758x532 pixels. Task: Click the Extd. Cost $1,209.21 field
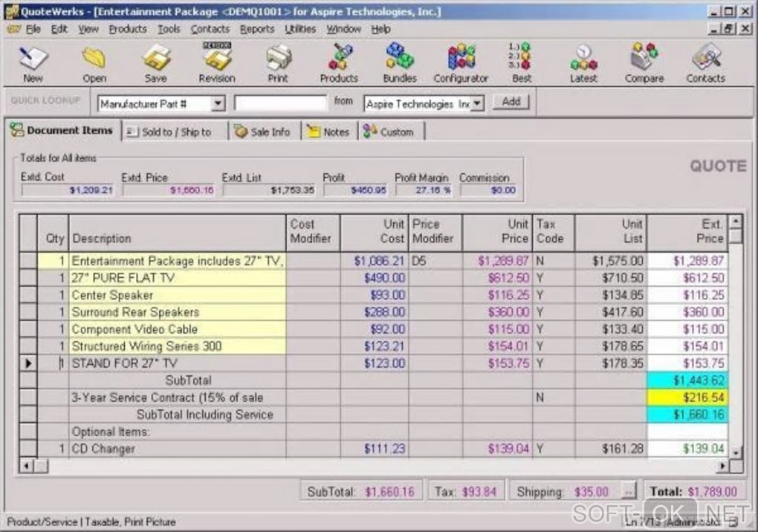(x=67, y=190)
